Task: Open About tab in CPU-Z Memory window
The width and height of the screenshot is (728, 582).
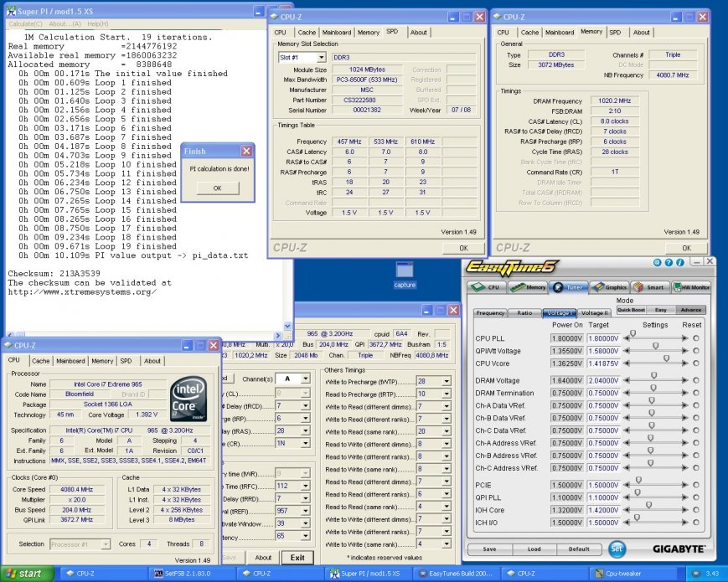Action: [x=641, y=33]
